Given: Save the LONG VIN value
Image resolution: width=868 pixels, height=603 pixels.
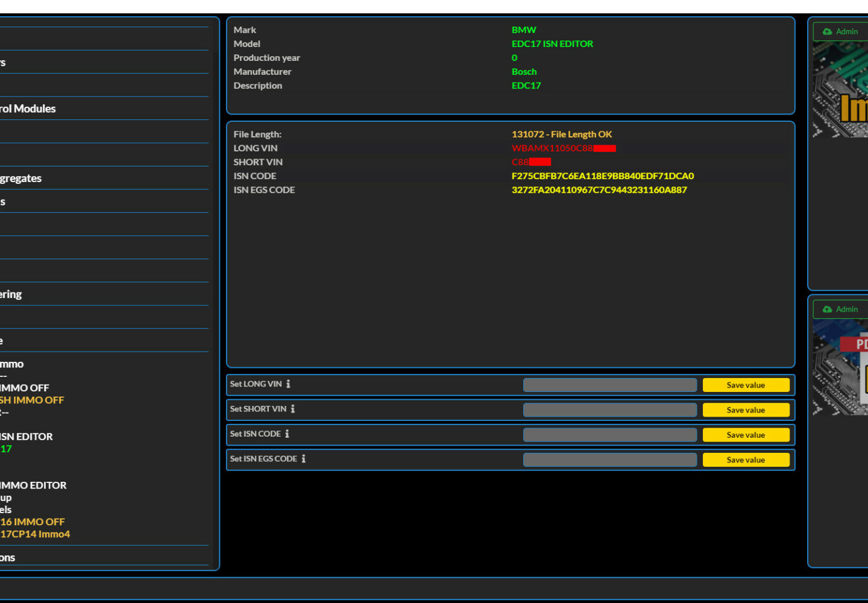Looking at the screenshot, I should tap(746, 385).
